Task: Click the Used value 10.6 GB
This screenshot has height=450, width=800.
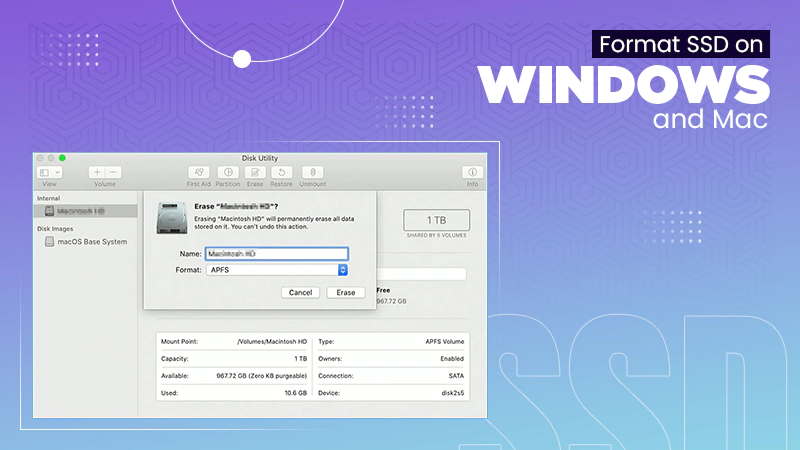Action: click(x=296, y=393)
